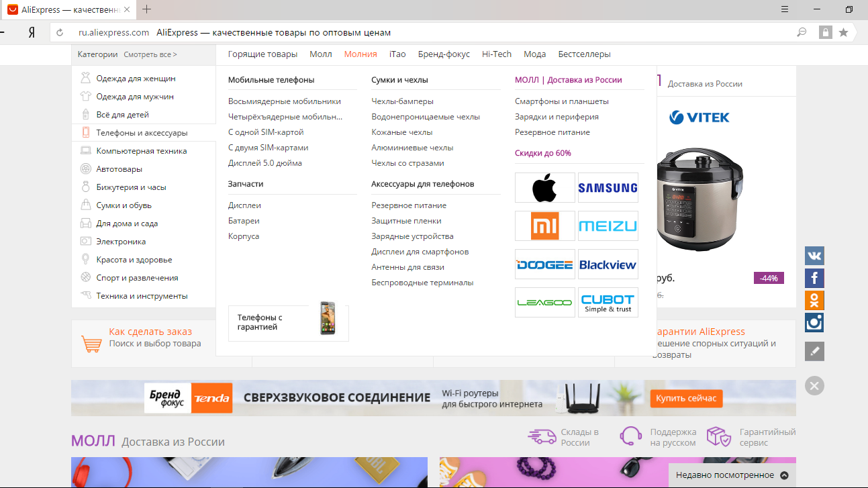Switch to the 'Молл' tab

coord(321,54)
